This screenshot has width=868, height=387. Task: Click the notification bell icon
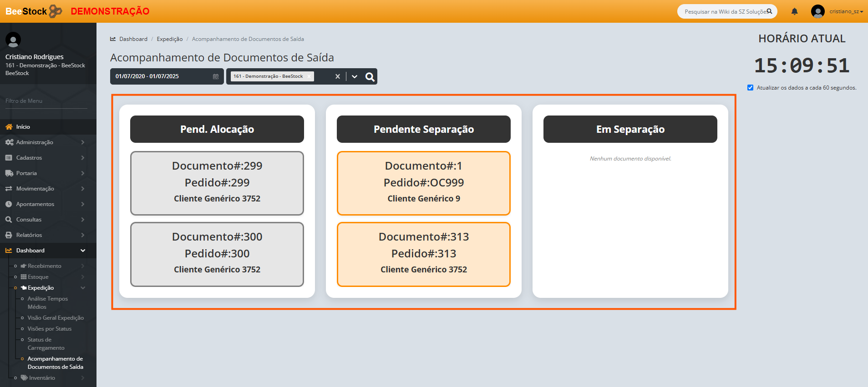[x=794, y=11]
